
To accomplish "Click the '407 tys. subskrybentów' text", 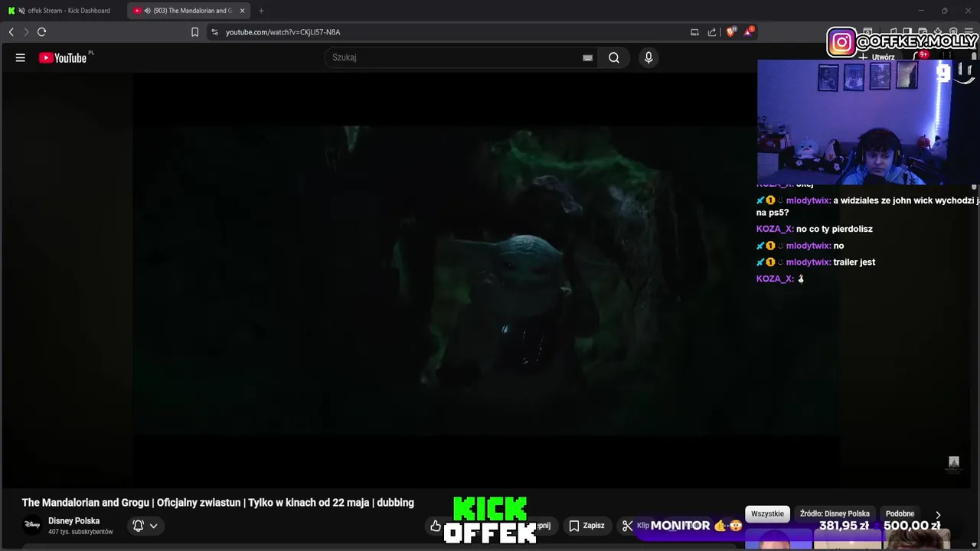I will [80, 532].
